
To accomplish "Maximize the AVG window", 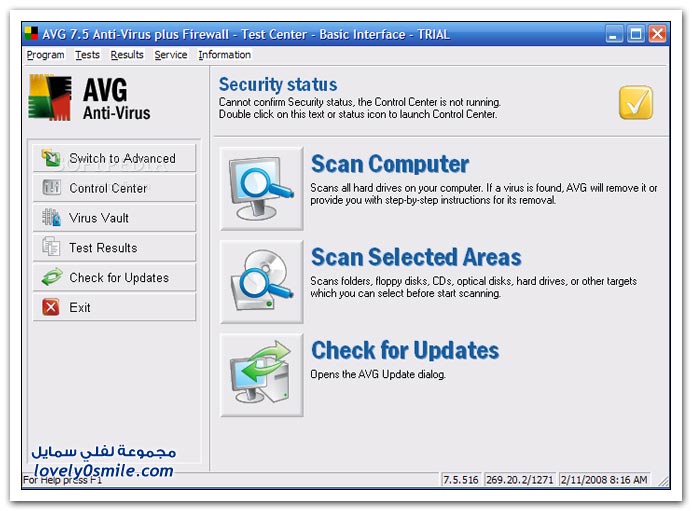I will 636,34.
